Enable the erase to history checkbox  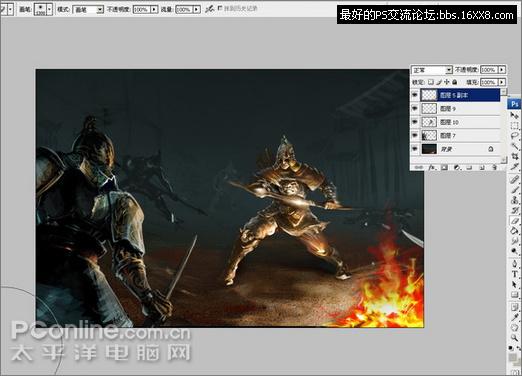[220, 8]
